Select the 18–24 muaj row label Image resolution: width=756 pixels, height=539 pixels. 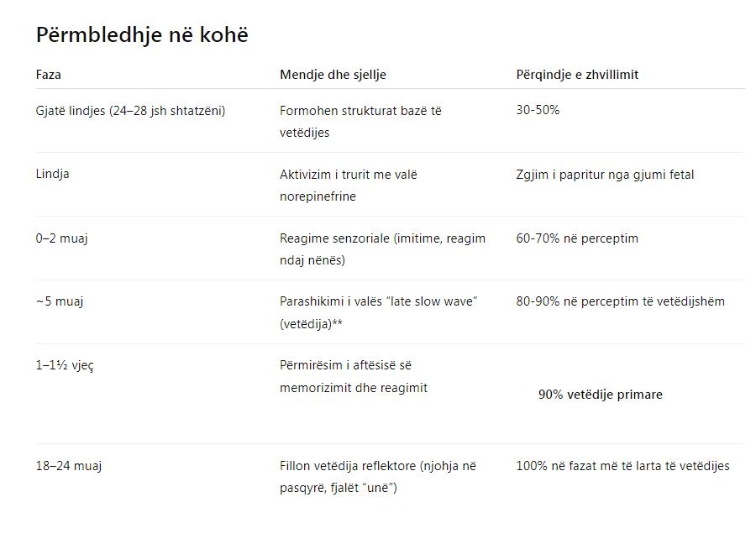click(x=69, y=466)
